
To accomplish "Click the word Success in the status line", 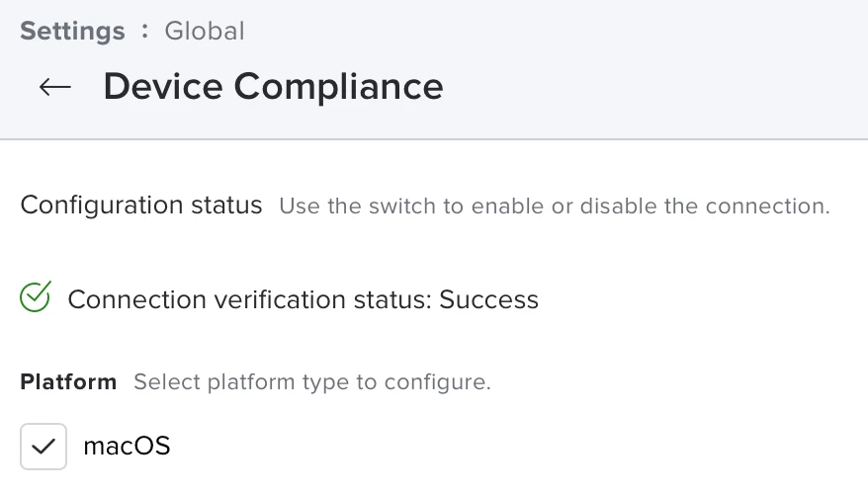I will tap(488, 299).
